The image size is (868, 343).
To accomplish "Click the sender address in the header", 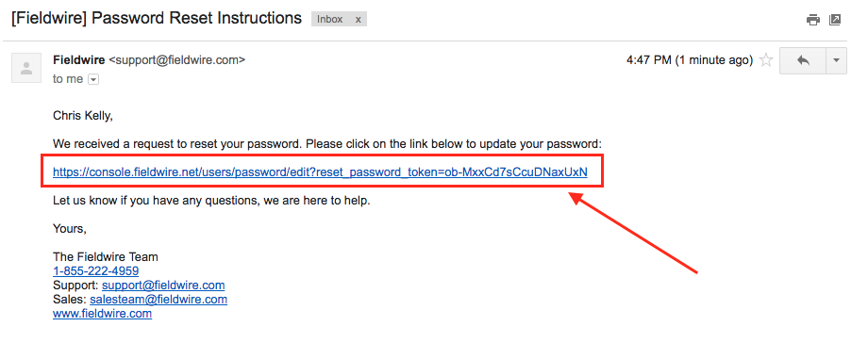I will point(177,59).
